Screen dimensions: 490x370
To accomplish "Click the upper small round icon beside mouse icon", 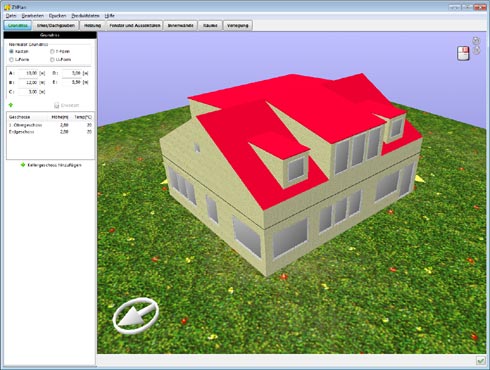I will 476,41.
